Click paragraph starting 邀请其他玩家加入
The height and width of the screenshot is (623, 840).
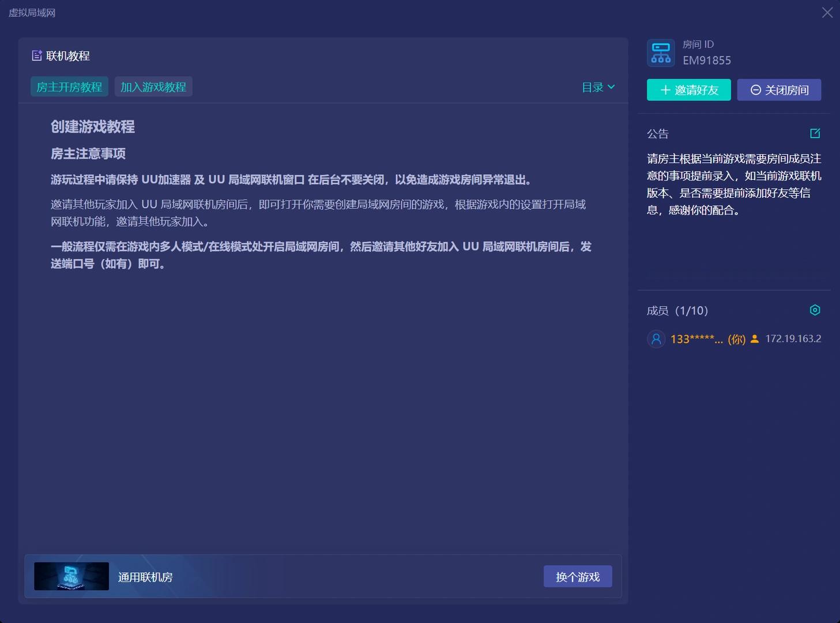pyautogui.click(x=318, y=213)
